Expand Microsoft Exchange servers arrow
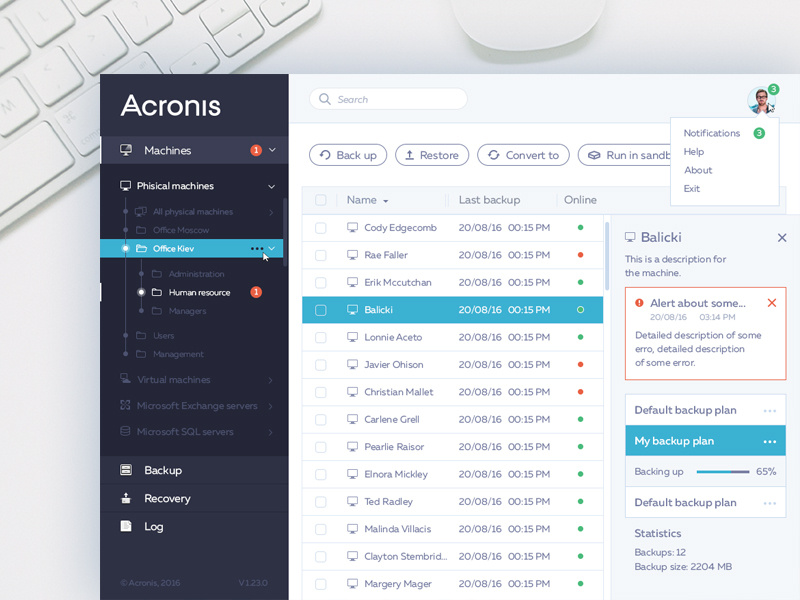 (x=270, y=406)
